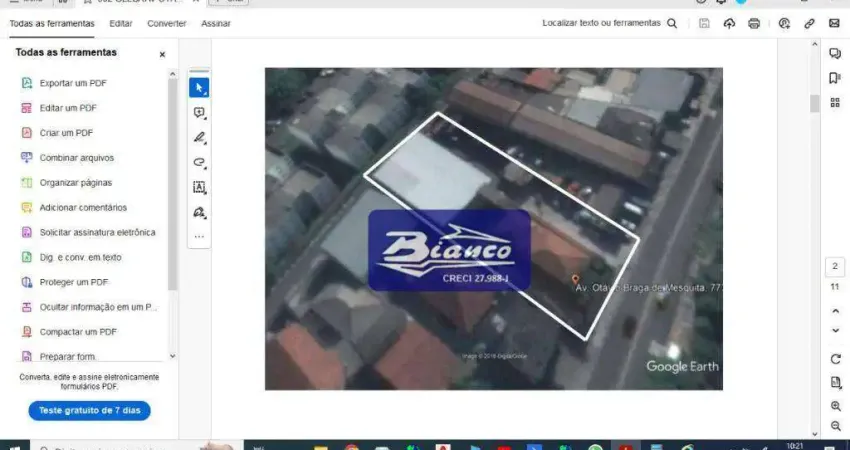
Task: Open Adicionar comentários tool
Action: coord(74,208)
